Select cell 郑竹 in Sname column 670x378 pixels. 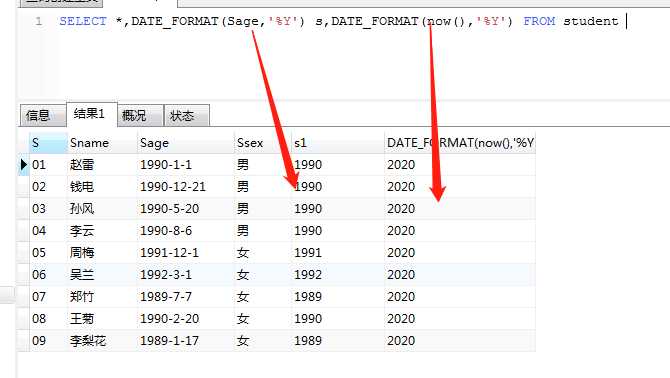[x=102, y=297]
